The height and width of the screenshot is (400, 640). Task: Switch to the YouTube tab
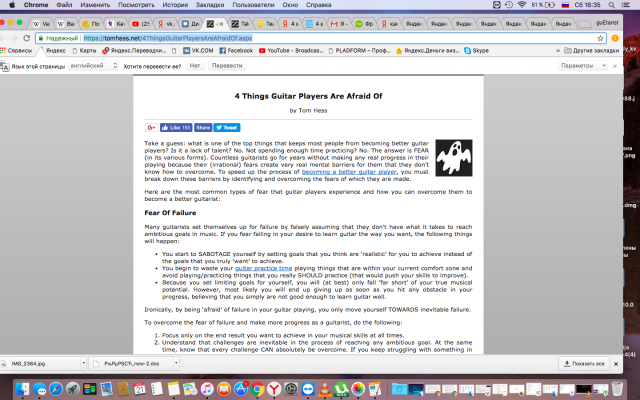141,24
